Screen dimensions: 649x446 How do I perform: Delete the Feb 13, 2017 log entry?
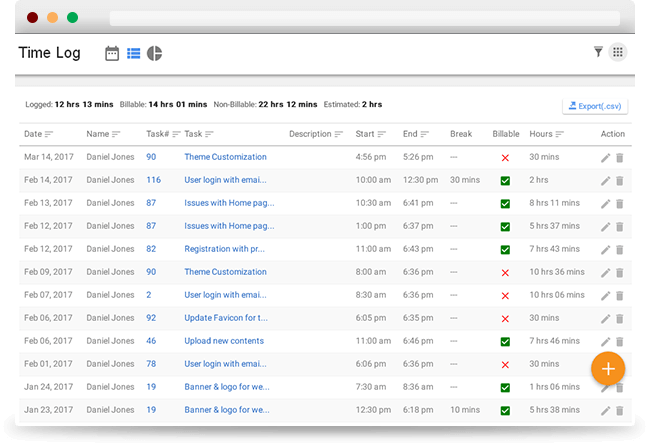coord(620,204)
